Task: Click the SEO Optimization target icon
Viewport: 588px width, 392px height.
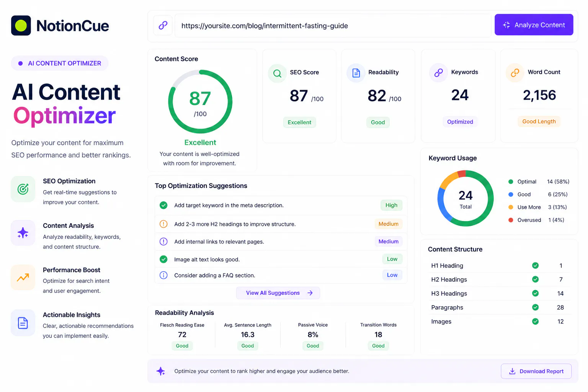Action: pyautogui.click(x=23, y=189)
